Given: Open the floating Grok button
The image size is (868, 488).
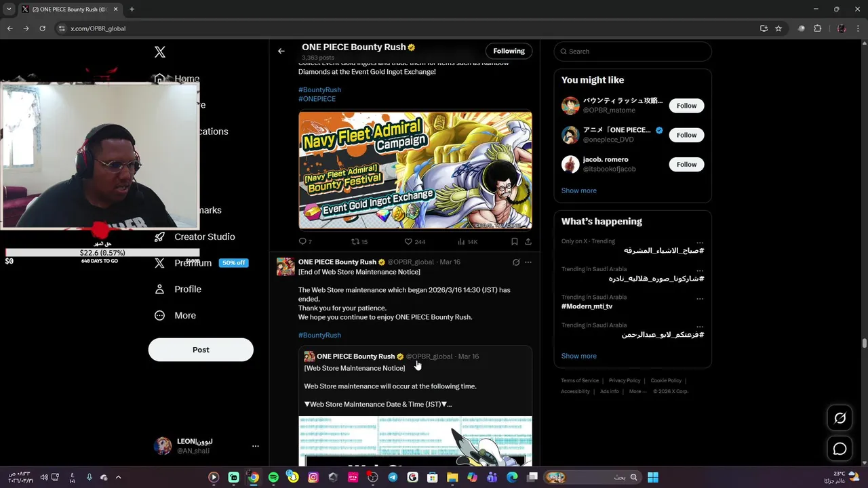Looking at the screenshot, I should 840,418.
